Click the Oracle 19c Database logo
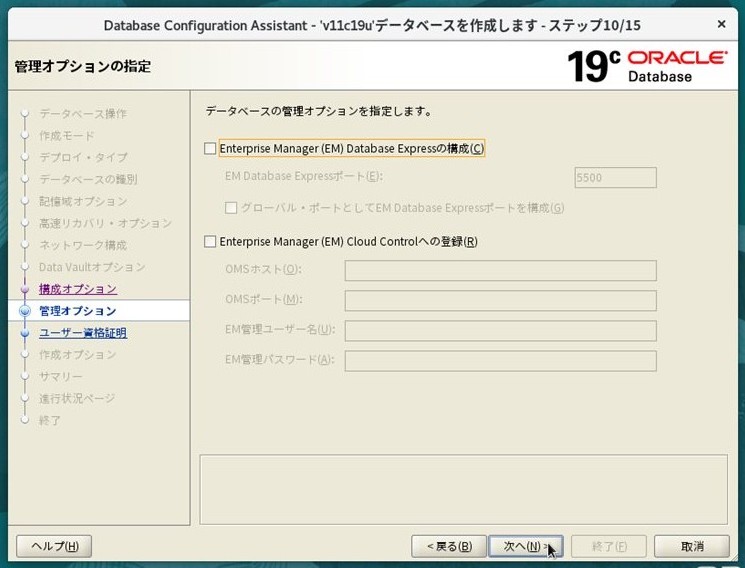This screenshot has height=568, width=745. pos(647,66)
